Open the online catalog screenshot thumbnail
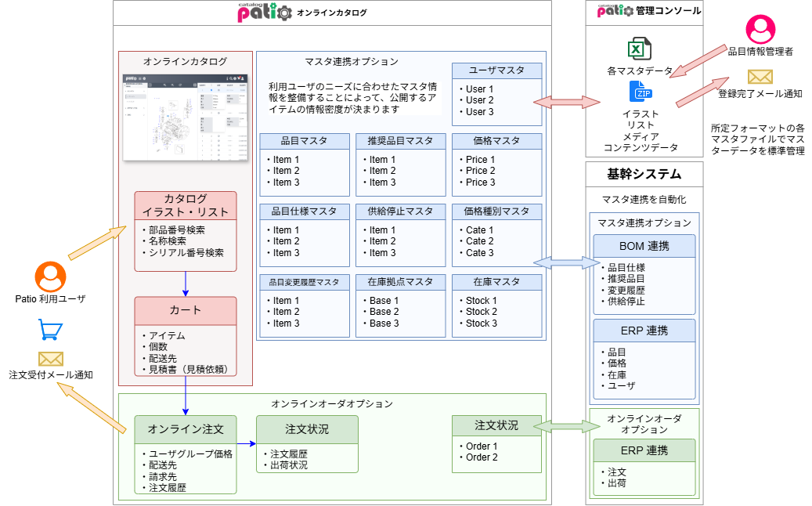 [x=186, y=117]
